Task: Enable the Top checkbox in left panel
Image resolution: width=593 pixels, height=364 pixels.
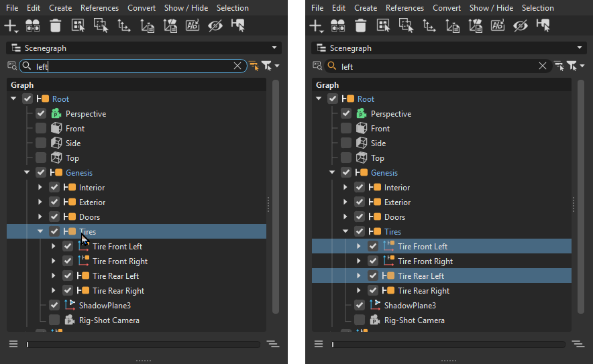Action: [x=41, y=158]
